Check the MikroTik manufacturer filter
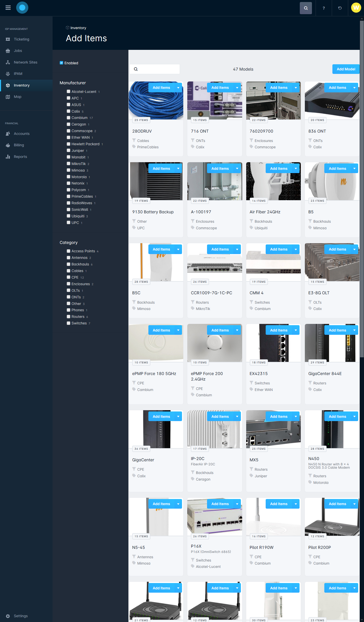This screenshot has width=364, height=622. point(68,163)
